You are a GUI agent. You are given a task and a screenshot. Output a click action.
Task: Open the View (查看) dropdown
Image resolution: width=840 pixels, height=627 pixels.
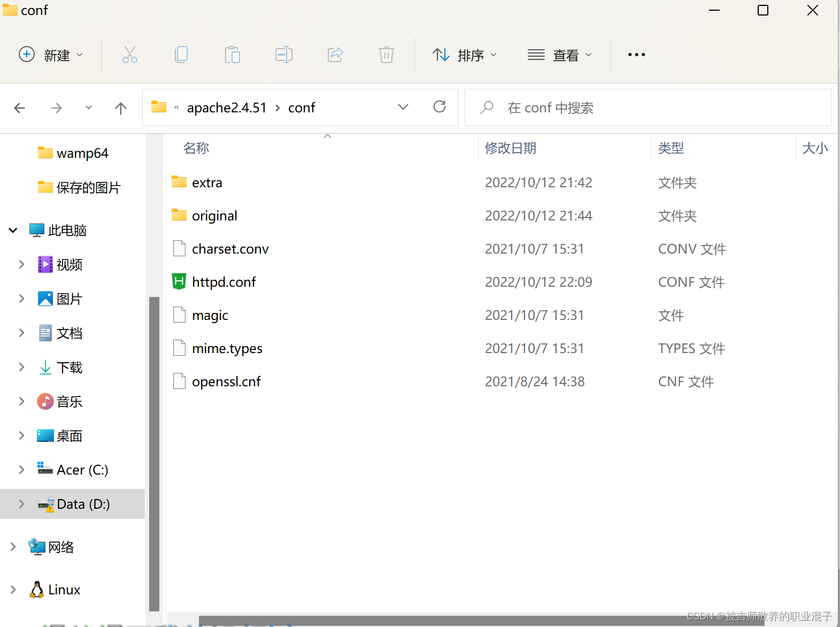pyautogui.click(x=559, y=55)
